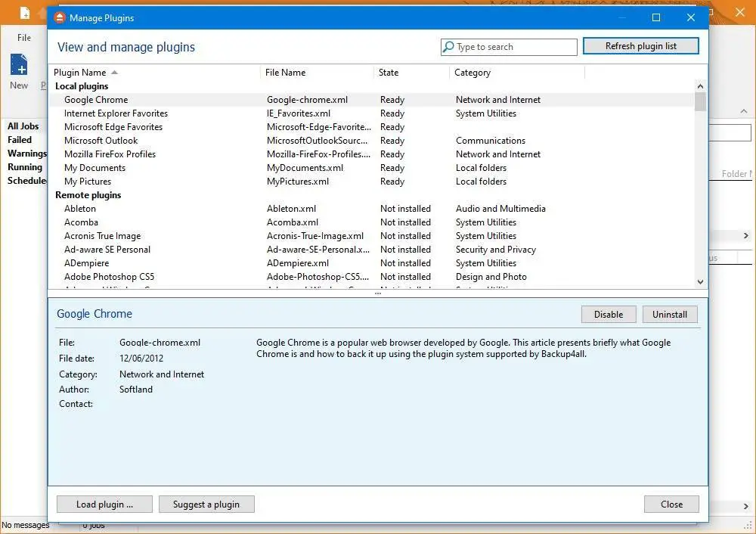Select the ADempiere plugin
The width and height of the screenshot is (756, 534).
point(372,263)
